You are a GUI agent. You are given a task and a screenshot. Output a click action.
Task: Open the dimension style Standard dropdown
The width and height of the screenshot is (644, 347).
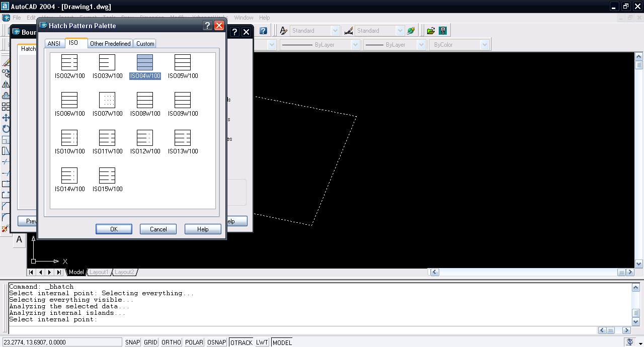pos(400,31)
